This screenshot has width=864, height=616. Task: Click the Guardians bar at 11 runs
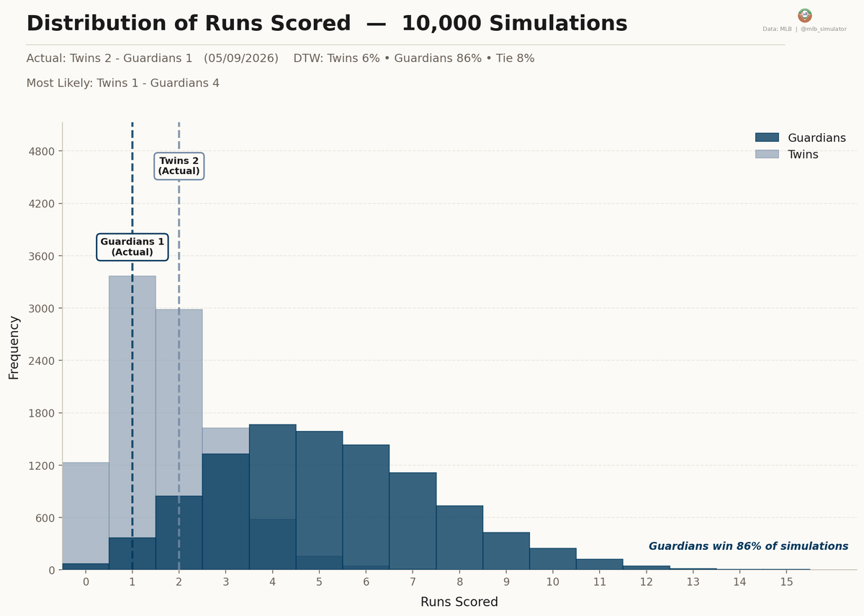600,564
